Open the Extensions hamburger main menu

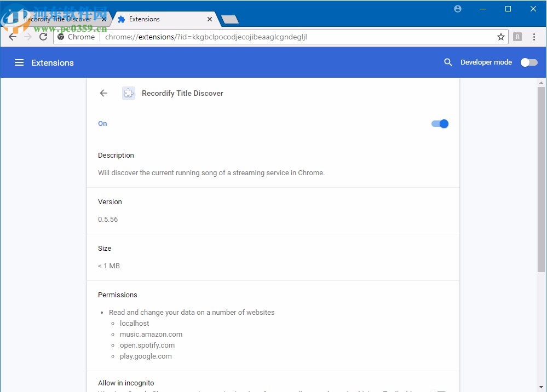[x=19, y=62]
